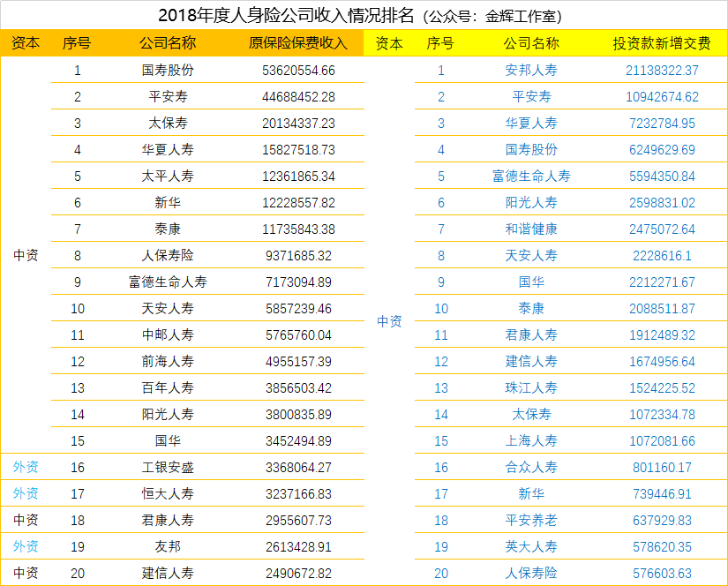
Task: Click the value 2228616.1
Action: tap(662, 255)
